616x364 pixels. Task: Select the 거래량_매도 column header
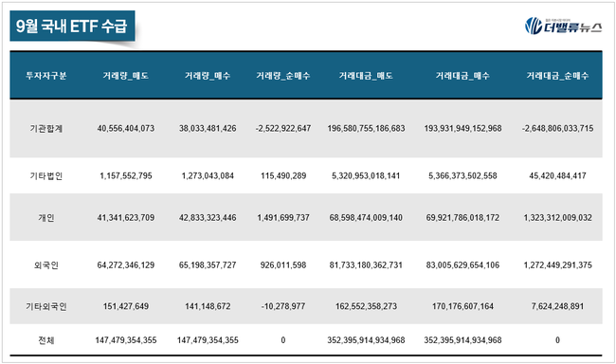pyautogui.click(x=126, y=76)
